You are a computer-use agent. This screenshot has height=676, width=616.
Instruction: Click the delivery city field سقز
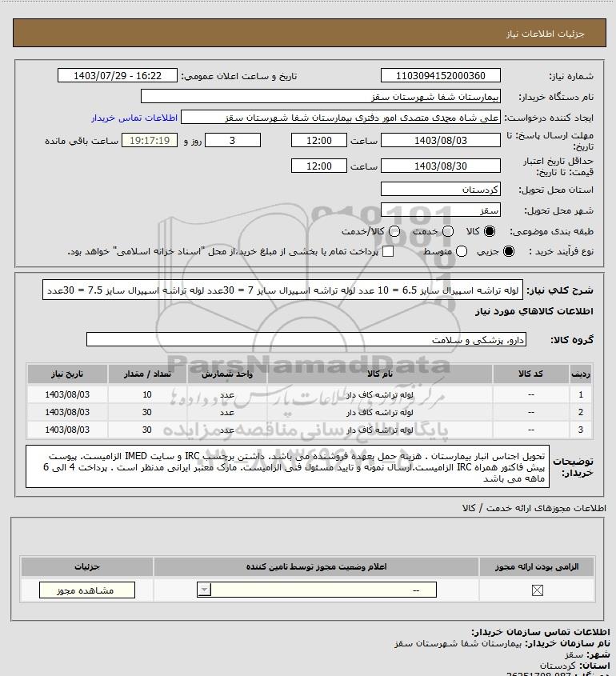441,210
